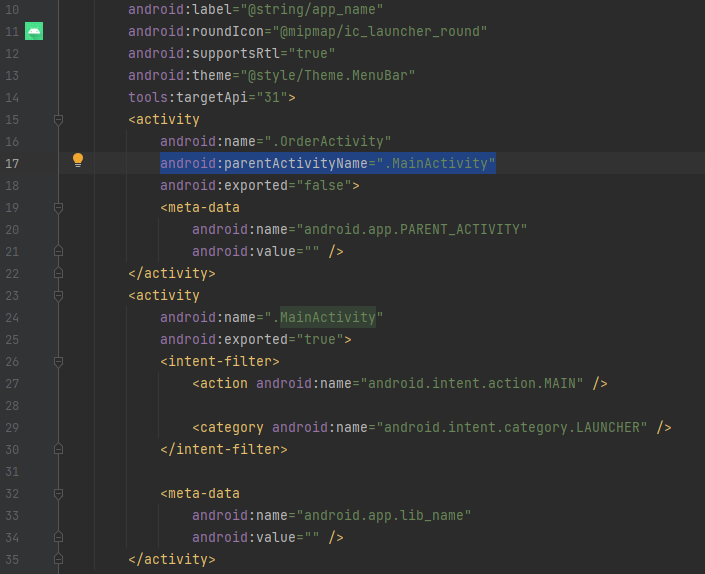The height and width of the screenshot is (574, 705).
Task: Collapse the meta-data tag at line 32
Action: pyautogui.click(x=58, y=494)
